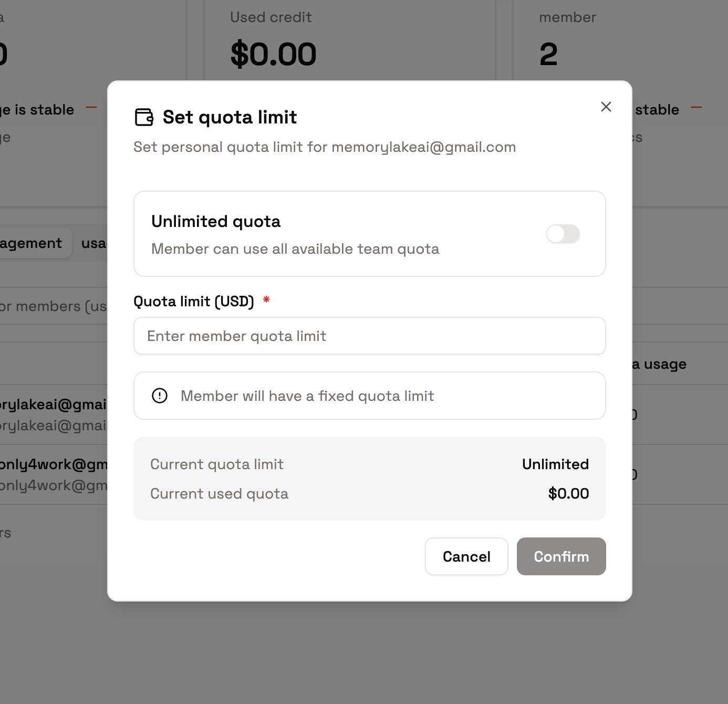Click the Unlimited quota heading
The height and width of the screenshot is (704, 728).
pyautogui.click(x=216, y=221)
